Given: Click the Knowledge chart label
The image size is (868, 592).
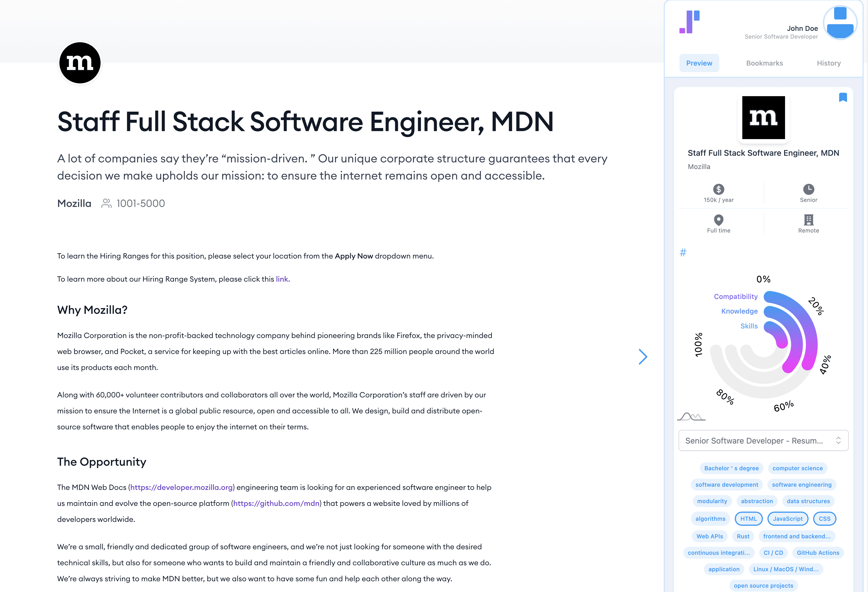Looking at the screenshot, I should [x=740, y=311].
